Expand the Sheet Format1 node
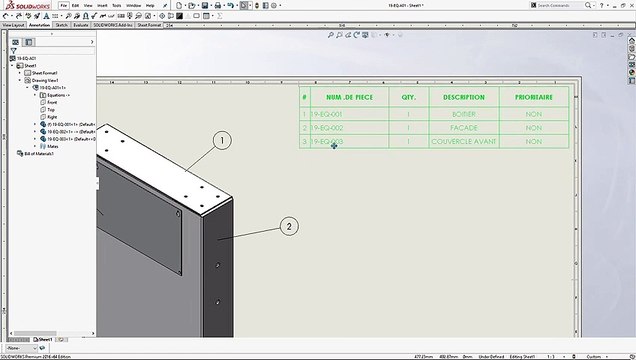The height and width of the screenshot is (360, 636). click(x=19, y=73)
